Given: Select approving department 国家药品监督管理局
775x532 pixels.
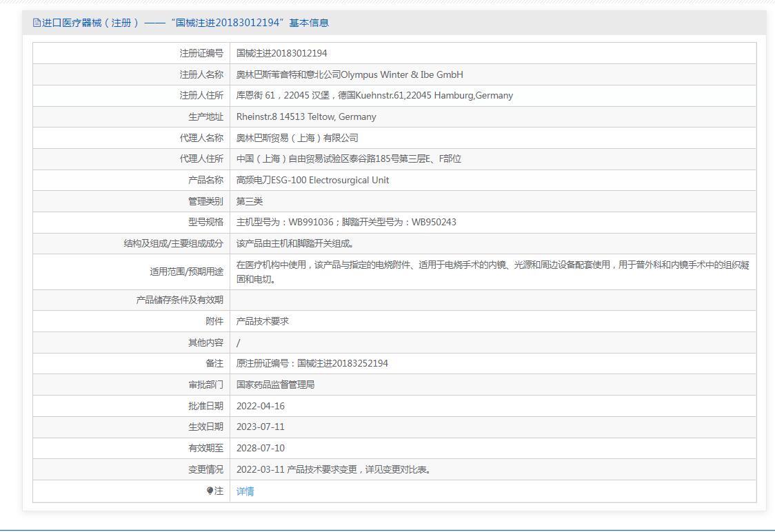Looking at the screenshot, I should click(275, 385).
